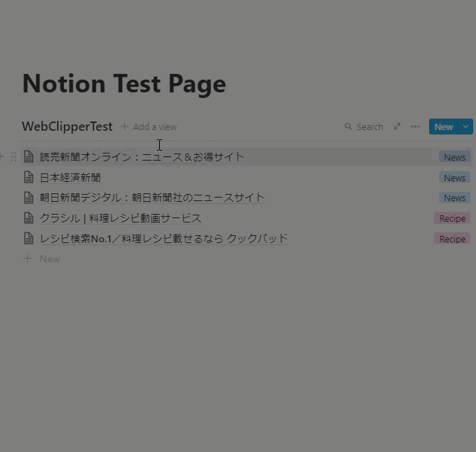This screenshot has width=476, height=452.
Task: Open database as full page via expand arrows
Action: (x=397, y=127)
